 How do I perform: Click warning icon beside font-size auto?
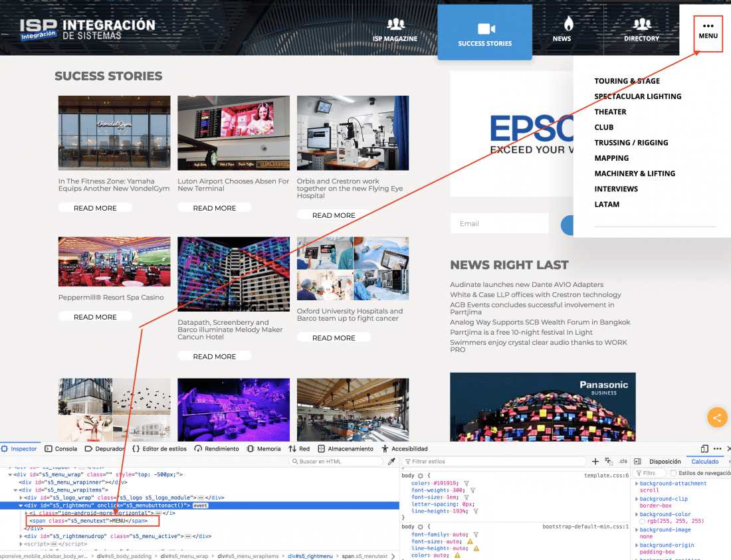pos(470,542)
